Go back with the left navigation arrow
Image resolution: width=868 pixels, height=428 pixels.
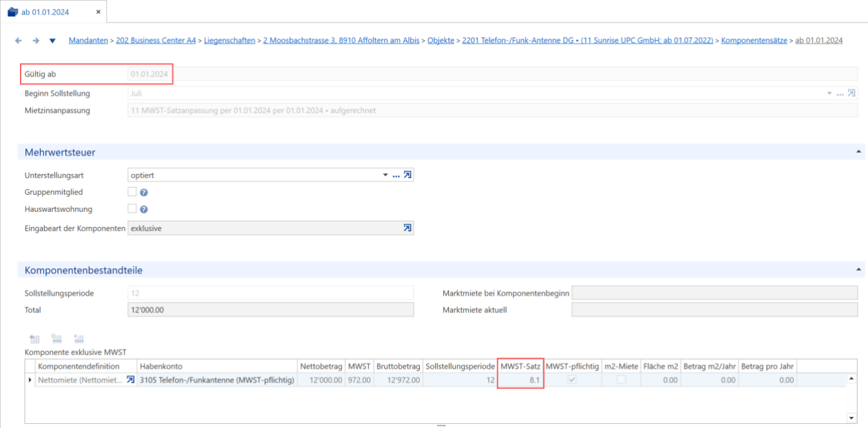pos(18,41)
